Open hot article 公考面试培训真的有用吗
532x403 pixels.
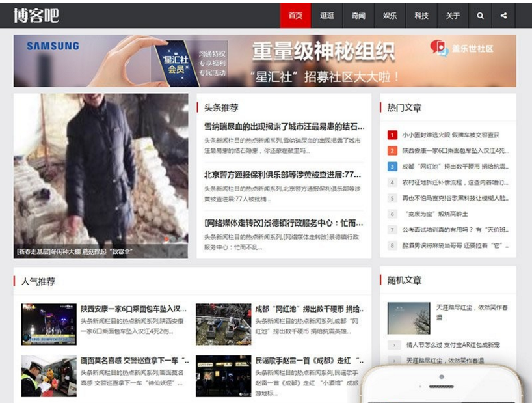pyautogui.click(x=455, y=230)
